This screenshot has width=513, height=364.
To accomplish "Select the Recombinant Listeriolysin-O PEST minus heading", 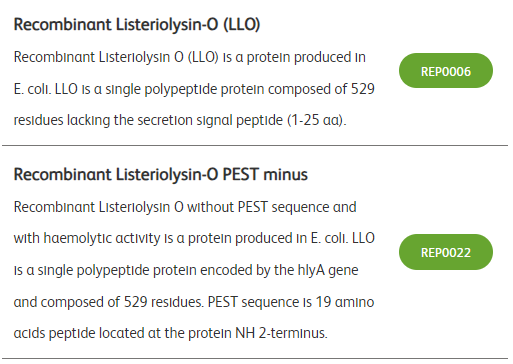I will [x=161, y=174].
